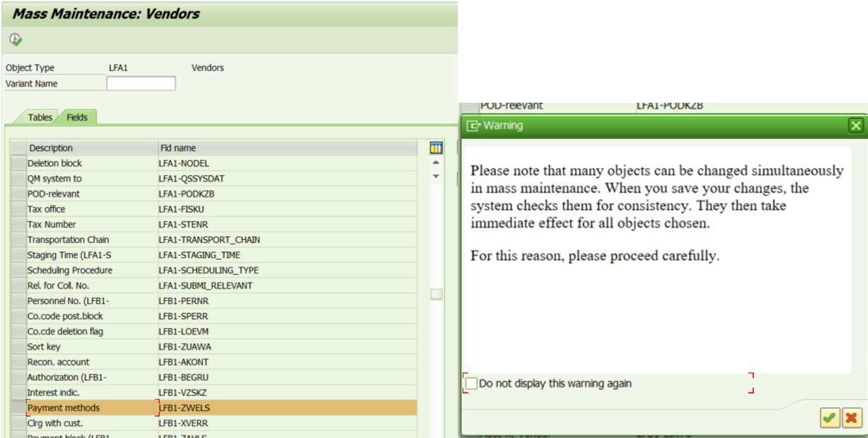This screenshot has height=438, width=868.
Task: Enable 'Do not display this warning again'
Action: point(472,383)
